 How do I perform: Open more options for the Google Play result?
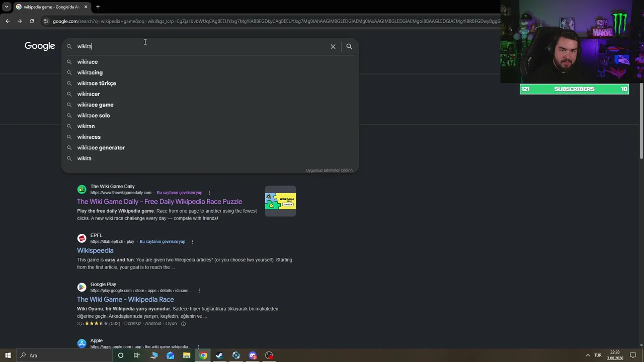pyautogui.click(x=199, y=291)
